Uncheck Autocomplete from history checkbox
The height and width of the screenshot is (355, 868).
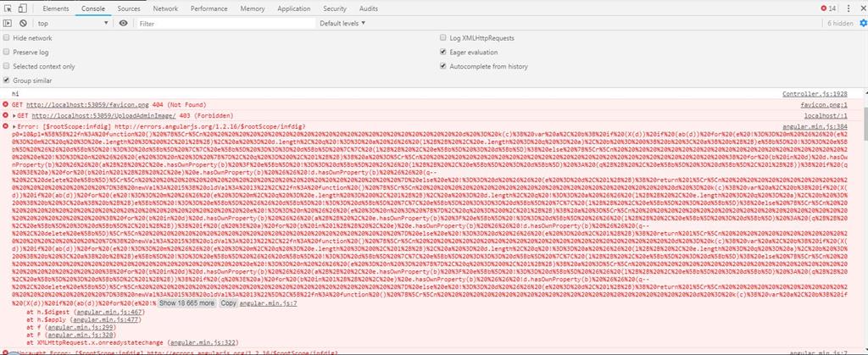pyautogui.click(x=442, y=66)
